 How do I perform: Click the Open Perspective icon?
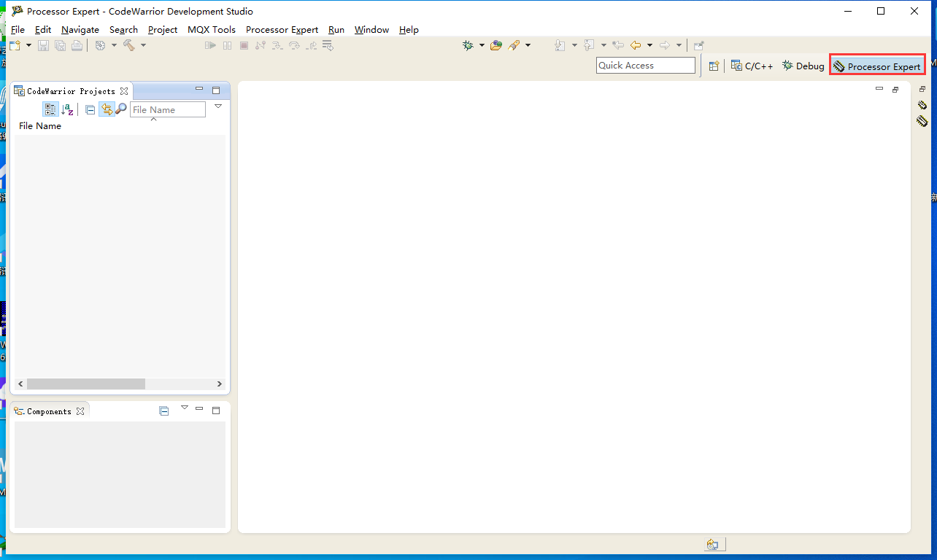(x=714, y=66)
